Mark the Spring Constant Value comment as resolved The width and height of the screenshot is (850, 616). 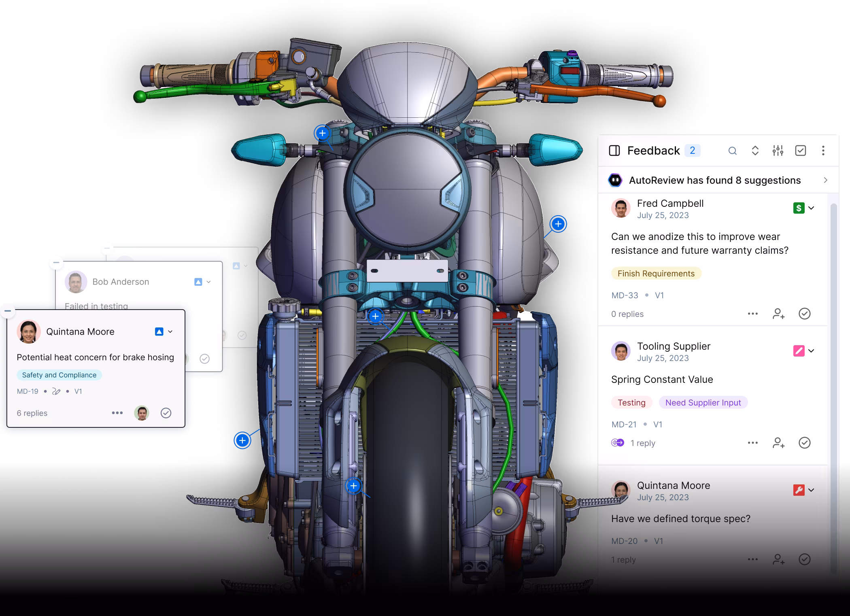804,443
